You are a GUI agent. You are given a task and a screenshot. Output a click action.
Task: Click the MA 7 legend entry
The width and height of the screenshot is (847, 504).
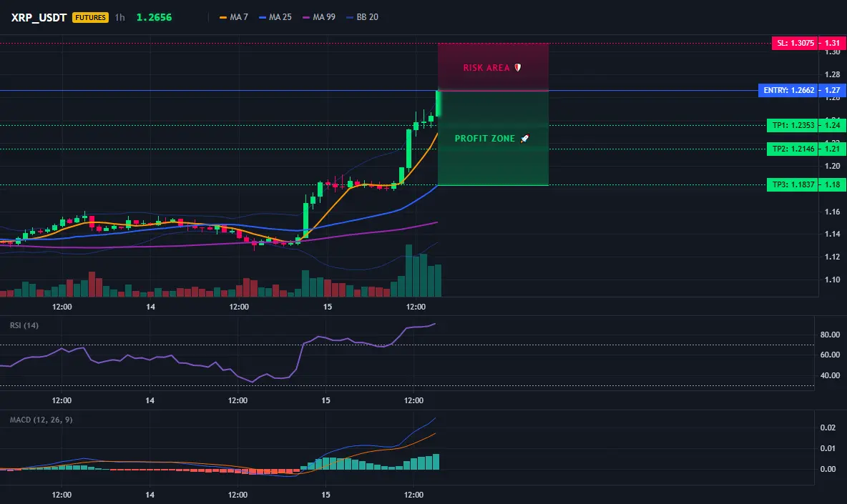tap(234, 17)
